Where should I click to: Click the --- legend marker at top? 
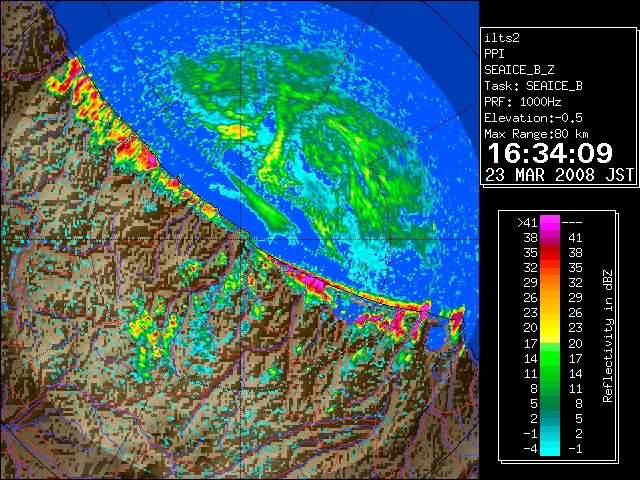[x=572, y=223]
